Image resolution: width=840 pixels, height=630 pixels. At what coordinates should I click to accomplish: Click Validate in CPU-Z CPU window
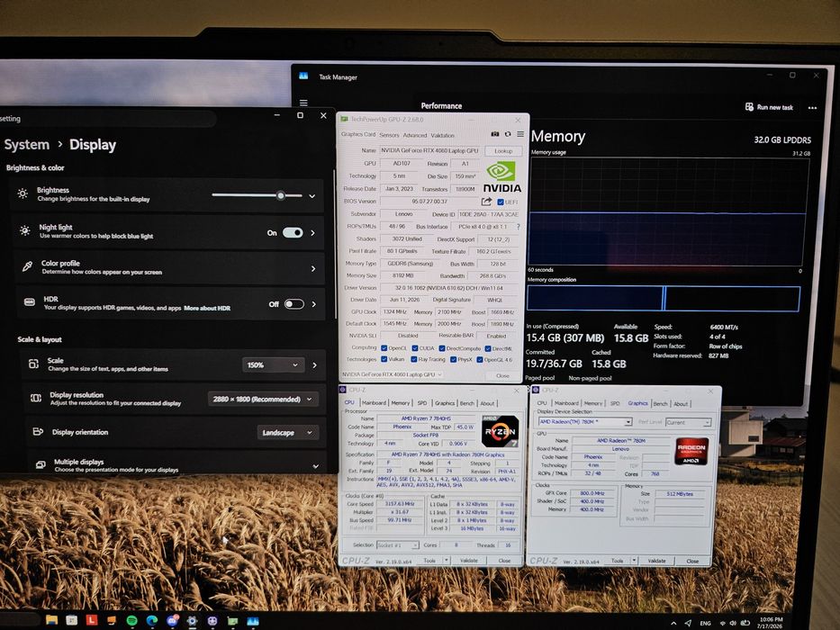[x=469, y=561]
